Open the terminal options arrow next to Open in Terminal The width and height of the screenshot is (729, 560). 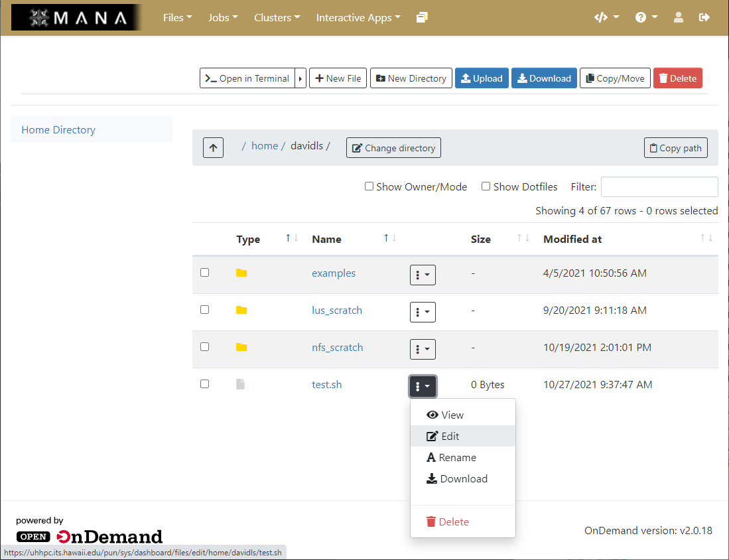click(x=300, y=78)
